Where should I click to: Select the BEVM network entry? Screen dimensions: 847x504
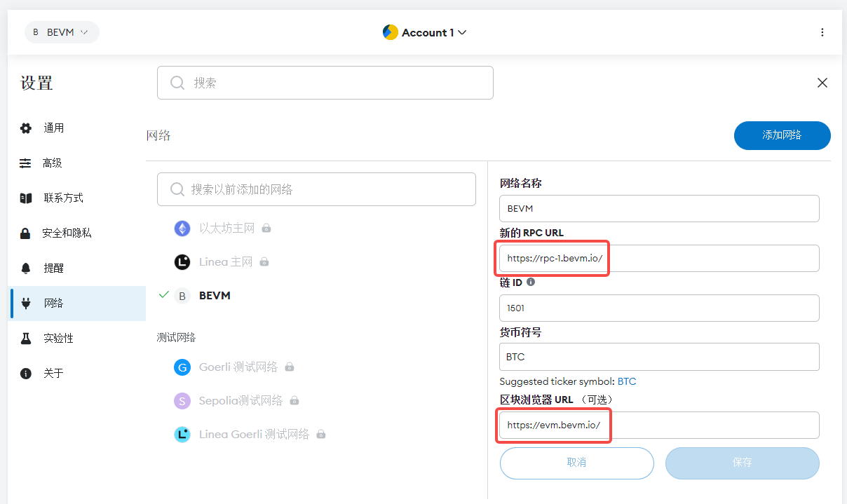point(215,295)
